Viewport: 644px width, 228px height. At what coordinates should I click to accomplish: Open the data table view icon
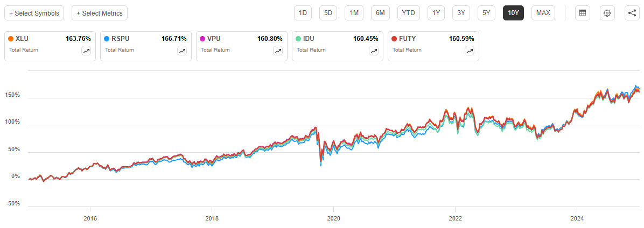pyautogui.click(x=581, y=13)
